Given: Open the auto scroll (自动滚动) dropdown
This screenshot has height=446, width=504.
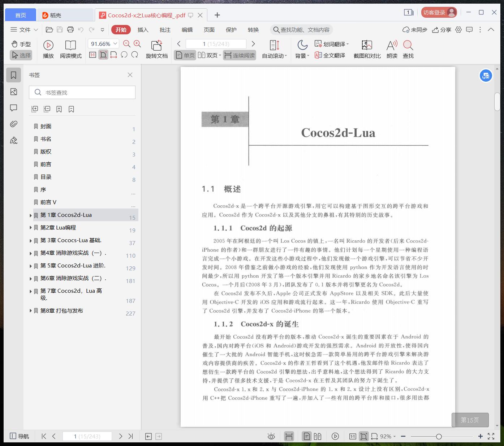Looking at the screenshot, I should pos(274,50).
